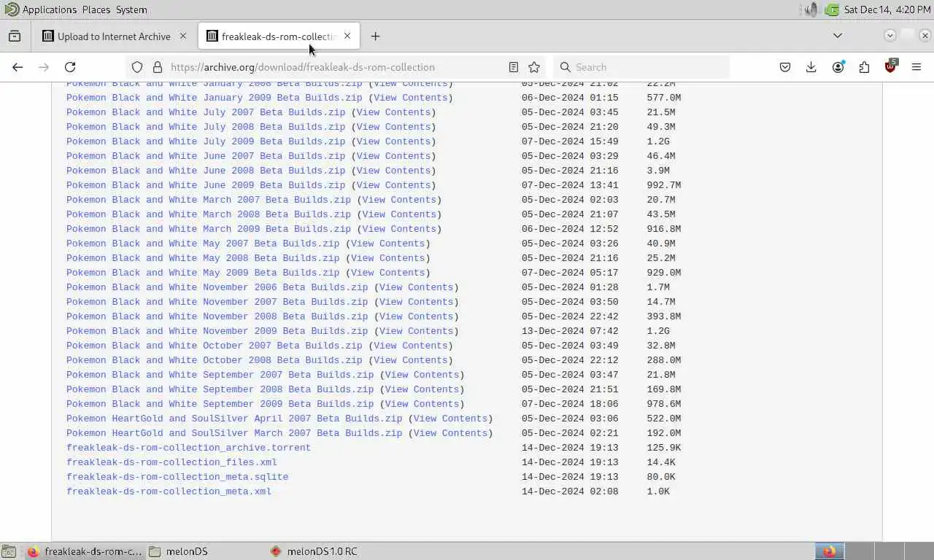934x560 pixels.
Task: Open the Places menu
Action: (96, 9)
